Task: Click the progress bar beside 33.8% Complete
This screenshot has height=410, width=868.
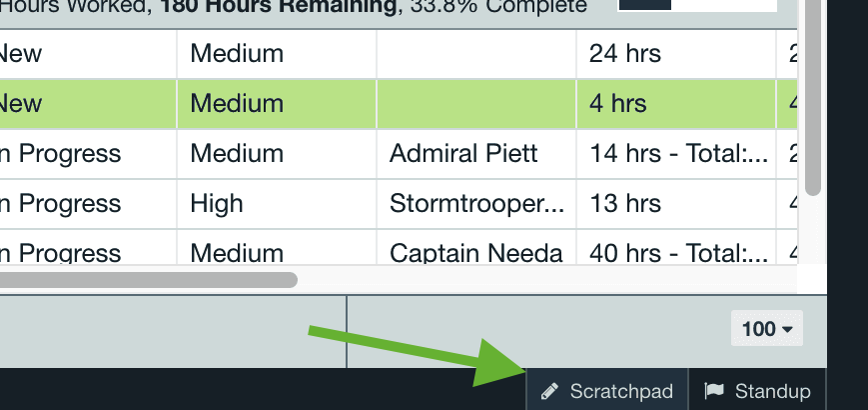Action: [697, 5]
